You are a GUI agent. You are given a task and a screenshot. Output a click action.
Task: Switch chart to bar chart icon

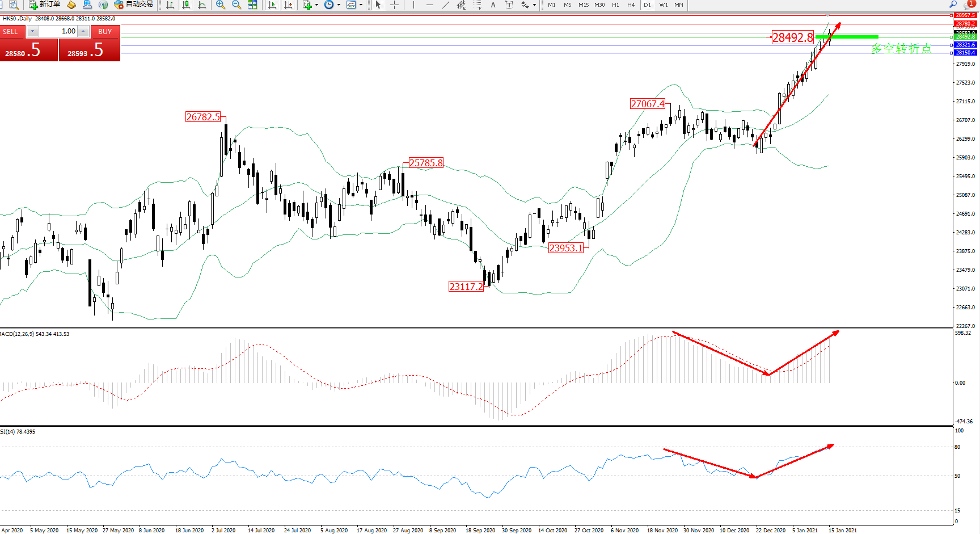(170, 5)
